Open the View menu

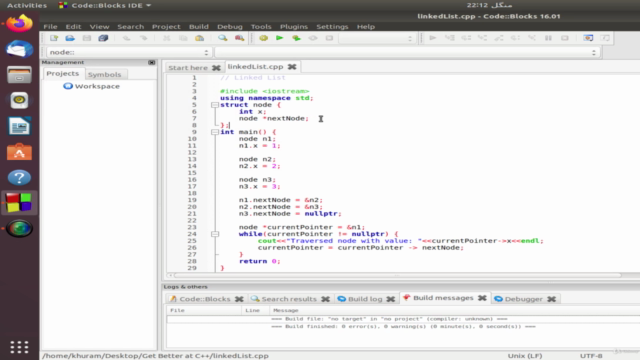tap(100, 27)
